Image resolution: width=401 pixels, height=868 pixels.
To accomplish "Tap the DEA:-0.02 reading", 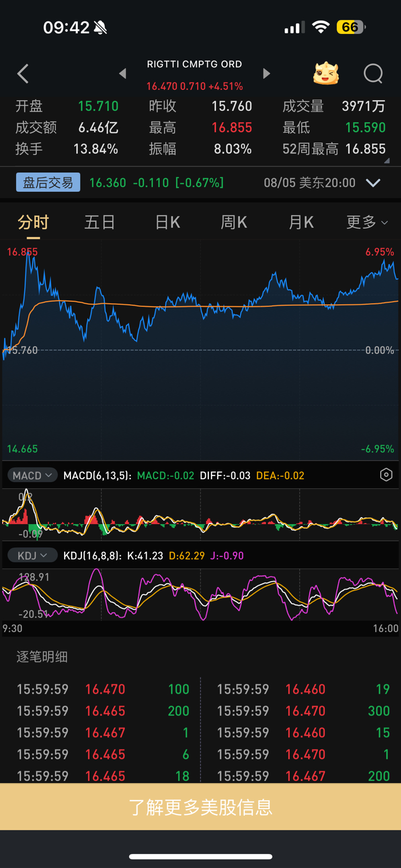I will (x=280, y=475).
